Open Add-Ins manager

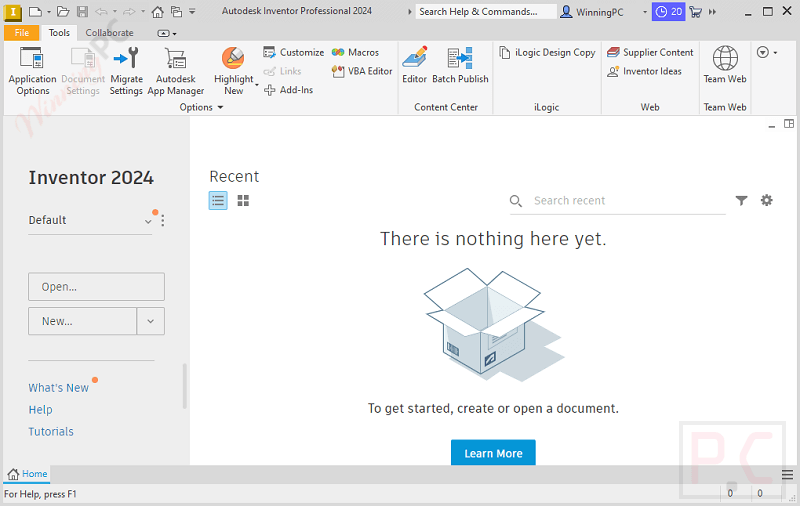(288, 90)
